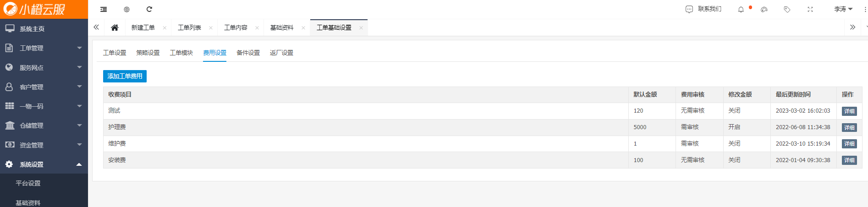
Task: Switch to 策略设置 tab
Action: tap(148, 53)
